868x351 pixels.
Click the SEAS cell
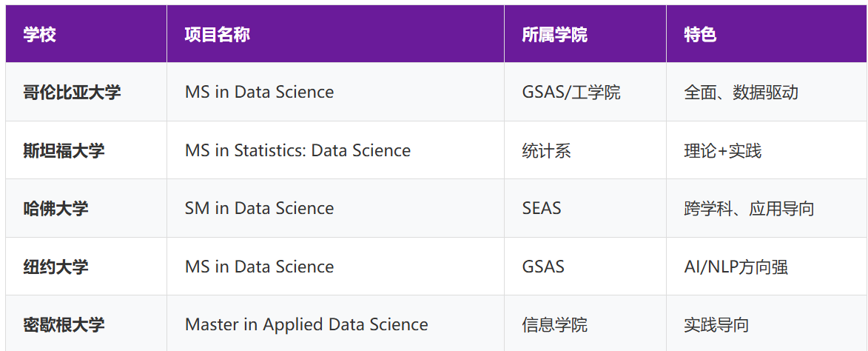tap(542, 209)
